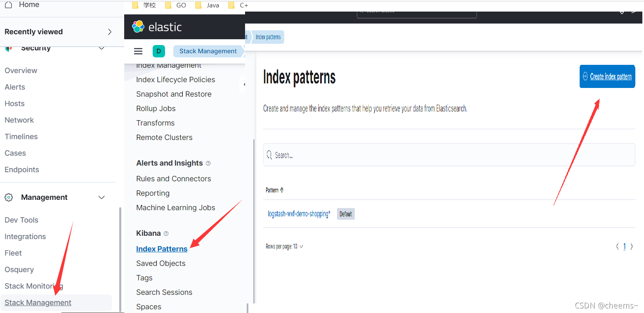Open Tags
The height and width of the screenshot is (313, 644).
144,278
